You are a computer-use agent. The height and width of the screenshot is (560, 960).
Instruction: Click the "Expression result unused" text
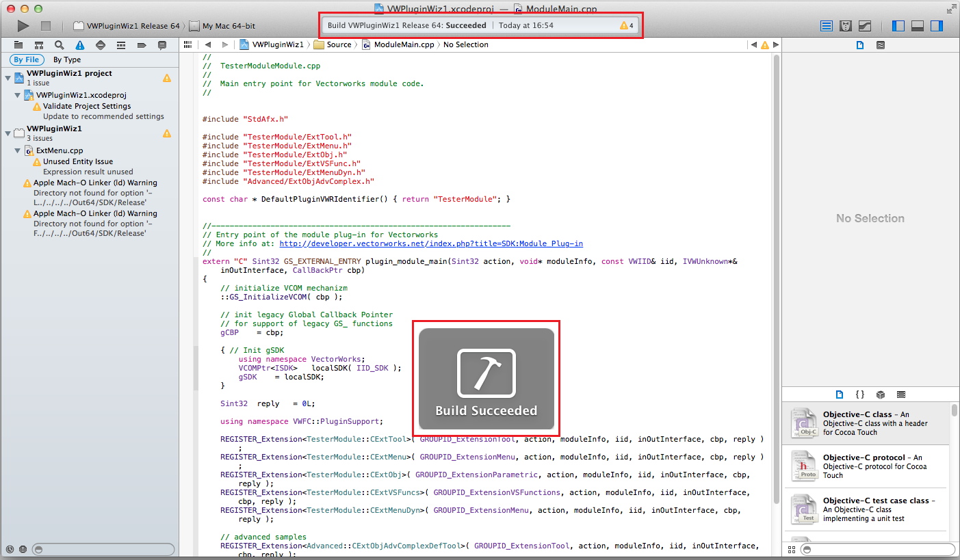pyautogui.click(x=88, y=172)
